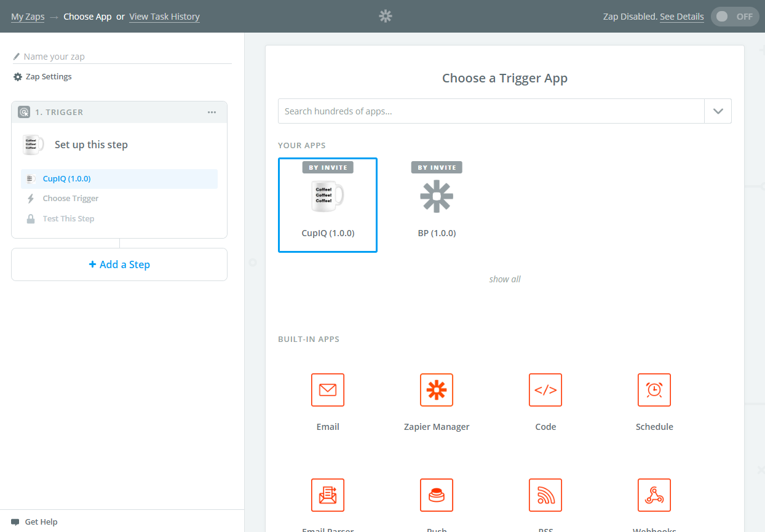This screenshot has width=765, height=532.
Task: Select the Email Parser app icon
Action: click(x=328, y=495)
